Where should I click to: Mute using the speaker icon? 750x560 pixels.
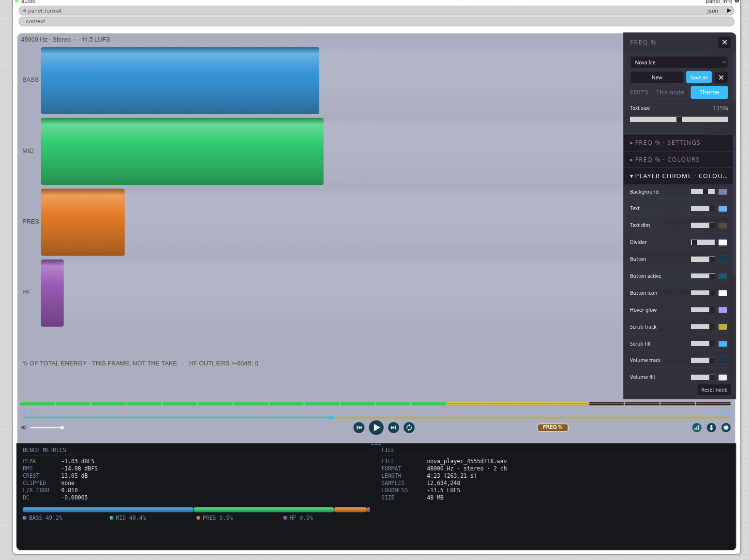coord(24,427)
